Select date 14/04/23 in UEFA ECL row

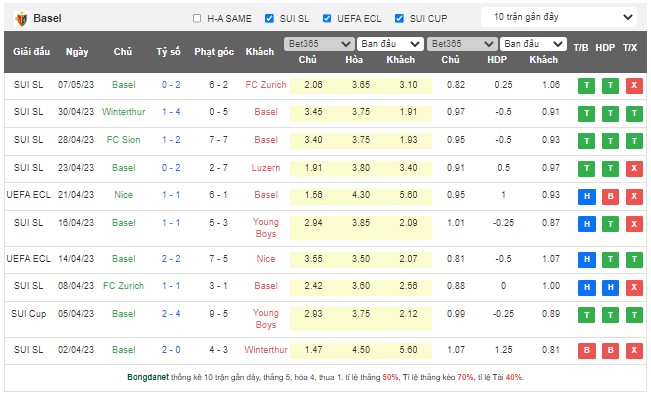click(x=76, y=259)
